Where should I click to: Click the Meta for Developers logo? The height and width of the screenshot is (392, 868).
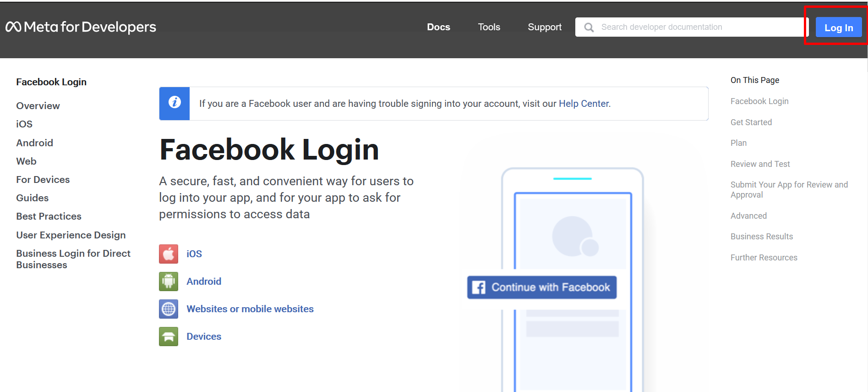coord(81,27)
